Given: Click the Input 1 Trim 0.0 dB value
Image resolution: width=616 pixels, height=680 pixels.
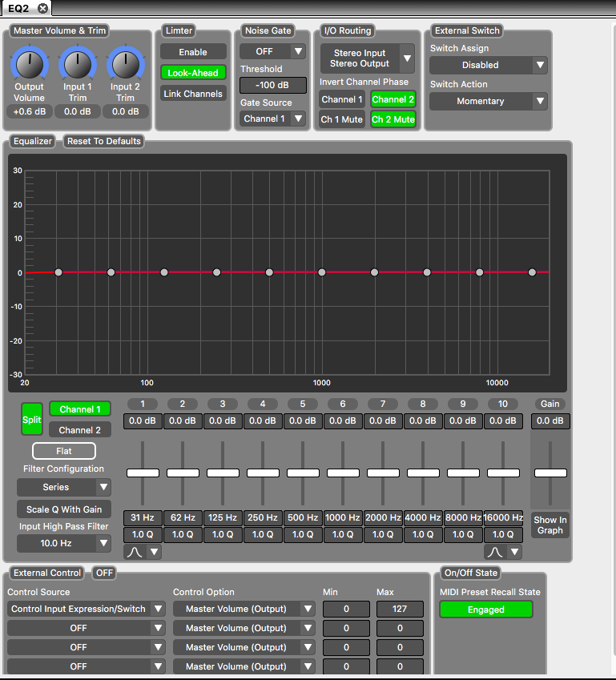Looking at the screenshot, I should 78,111.
